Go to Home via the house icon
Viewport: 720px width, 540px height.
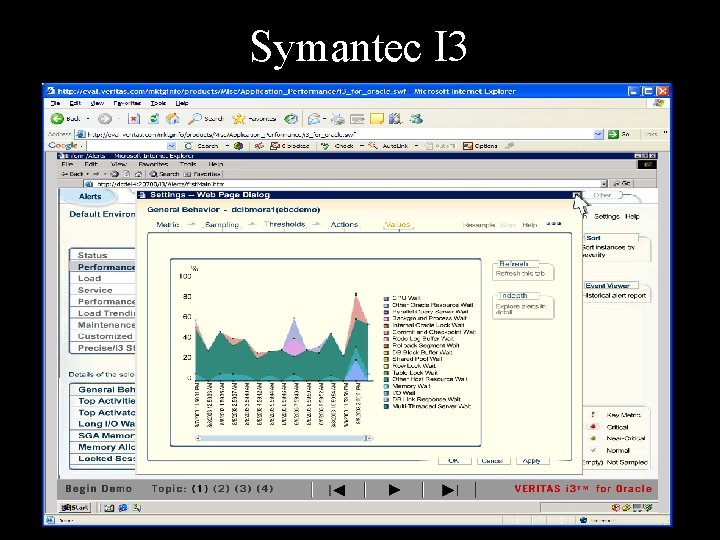click(173, 119)
